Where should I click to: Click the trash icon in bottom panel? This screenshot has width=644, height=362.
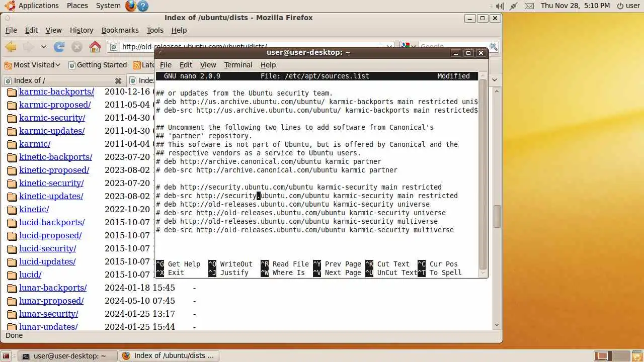pyautogui.click(x=637, y=356)
